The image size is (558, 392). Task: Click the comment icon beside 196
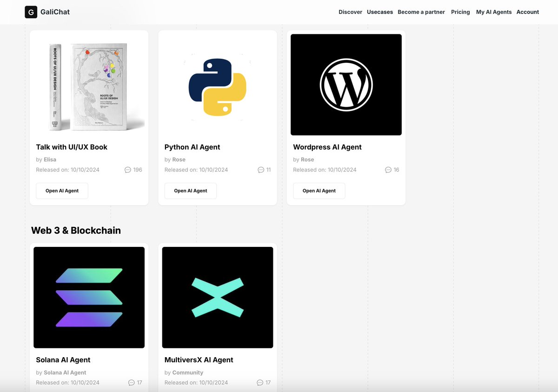(x=128, y=170)
